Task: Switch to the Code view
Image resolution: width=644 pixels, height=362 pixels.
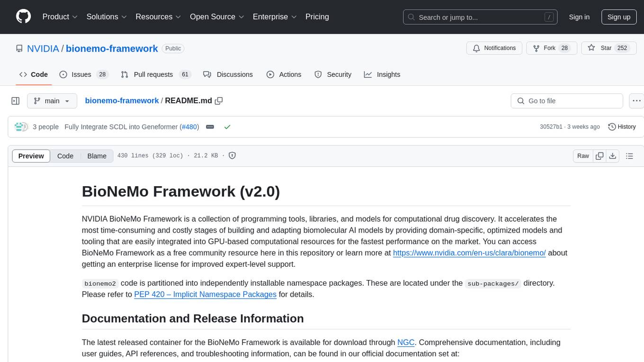Action: coord(65,156)
